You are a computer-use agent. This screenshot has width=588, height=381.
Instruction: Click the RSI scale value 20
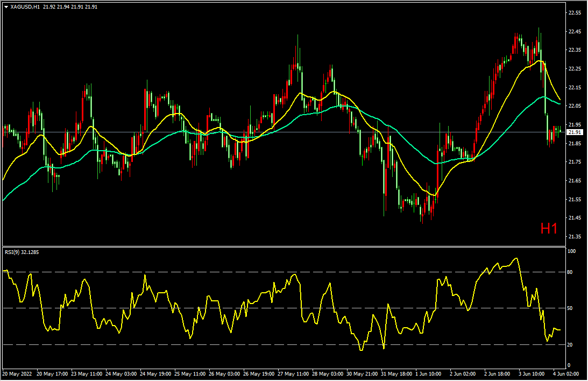click(570, 344)
